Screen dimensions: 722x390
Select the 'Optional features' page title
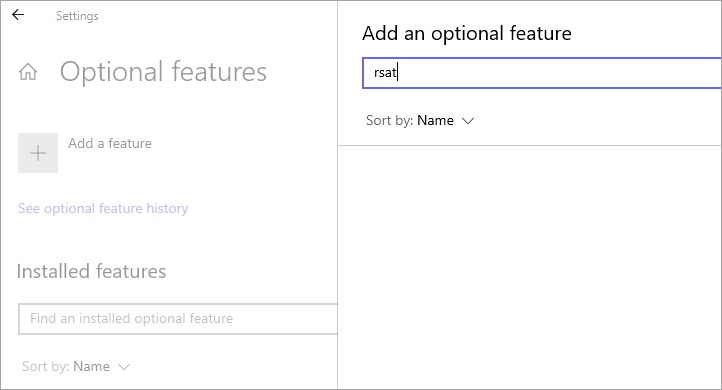coord(163,72)
